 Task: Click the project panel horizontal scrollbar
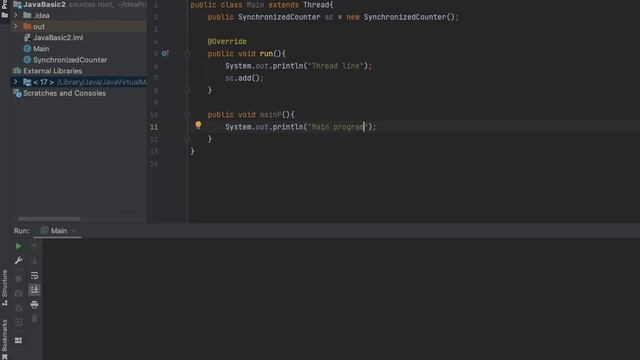point(49,219)
